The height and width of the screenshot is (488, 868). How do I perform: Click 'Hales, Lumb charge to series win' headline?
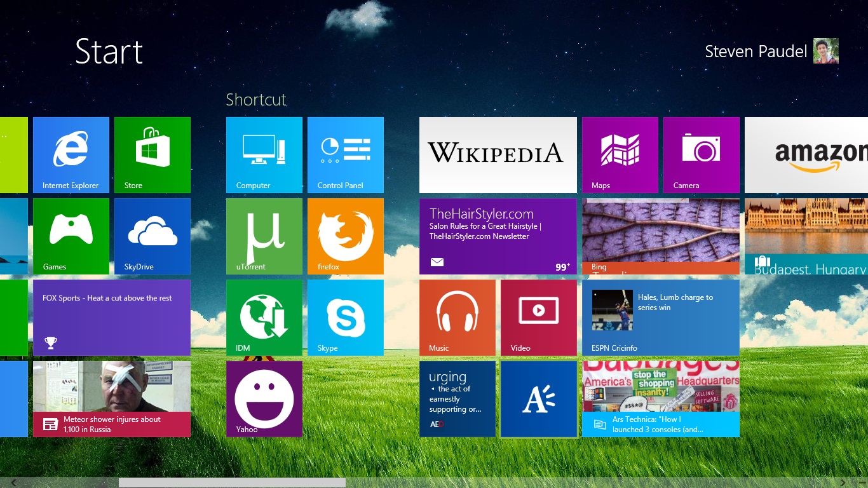click(675, 302)
